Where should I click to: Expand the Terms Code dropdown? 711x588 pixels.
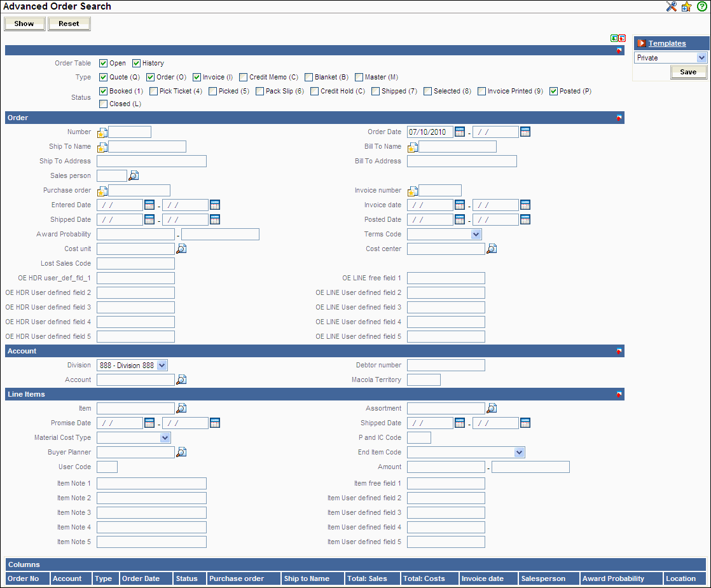pos(476,235)
